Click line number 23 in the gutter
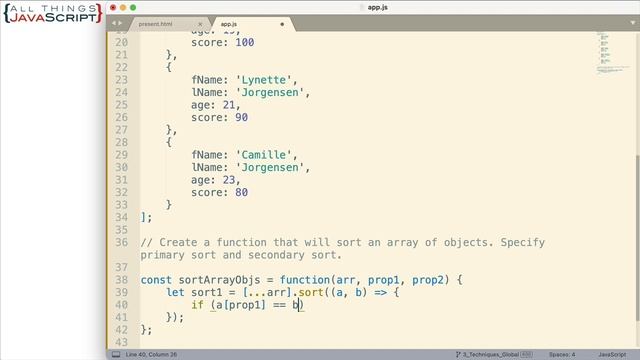This screenshot has width=640, height=360. [x=121, y=80]
